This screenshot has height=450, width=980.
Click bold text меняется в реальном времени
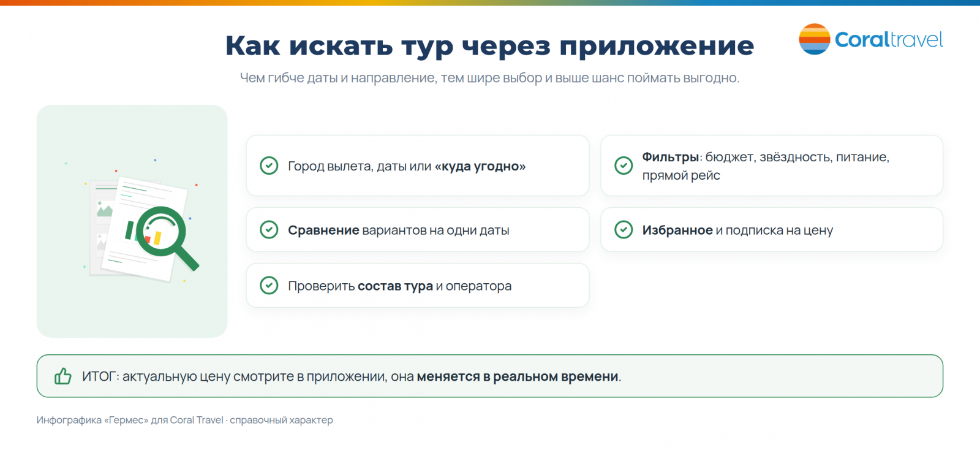coord(518,376)
